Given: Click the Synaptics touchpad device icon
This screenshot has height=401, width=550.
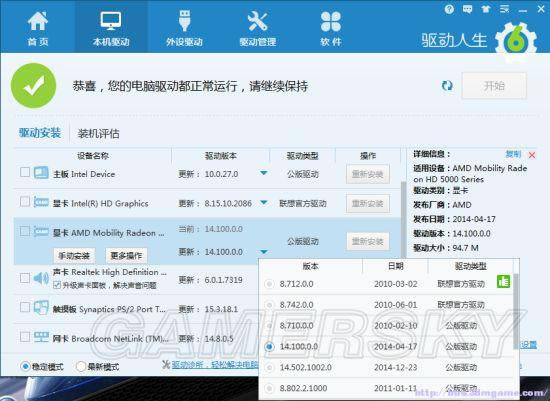Looking at the screenshot, I should [41, 308].
